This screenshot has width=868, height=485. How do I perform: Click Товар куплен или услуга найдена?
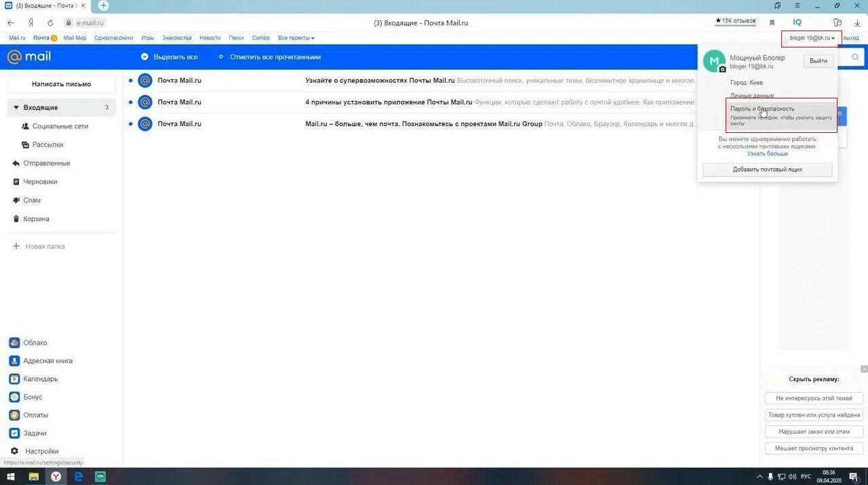click(814, 414)
